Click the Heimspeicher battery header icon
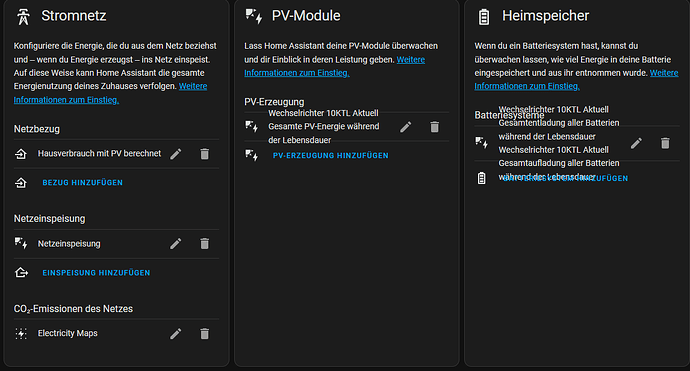Viewport: 690px width, 371px height. pos(484,17)
